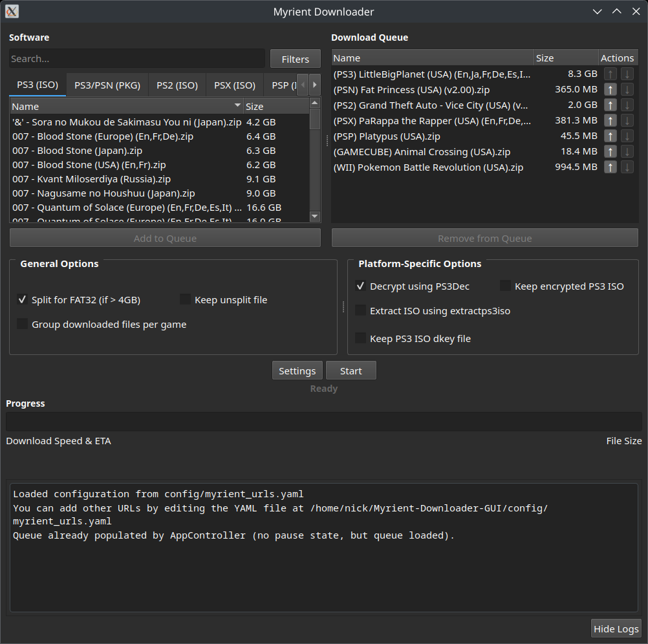Focus the software Search field
Image resolution: width=648 pixels, height=644 pixels.
[x=136, y=59]
